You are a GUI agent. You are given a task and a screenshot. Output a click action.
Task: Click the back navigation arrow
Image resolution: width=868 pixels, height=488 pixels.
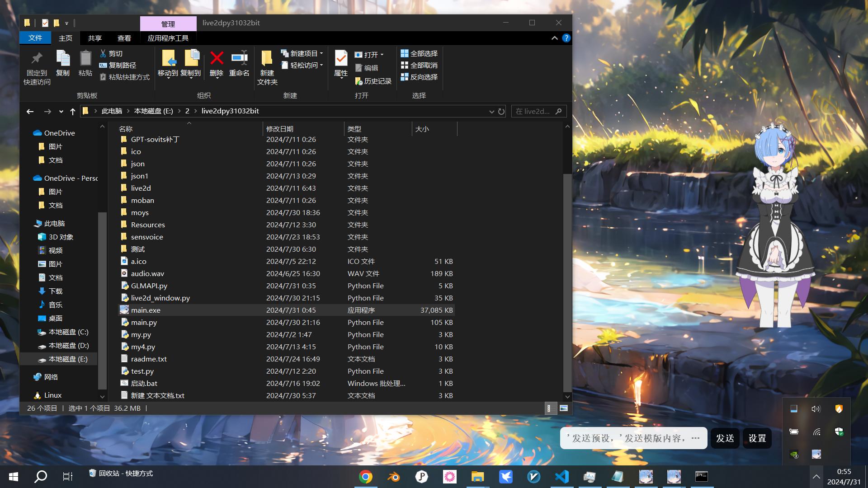[30, 111]
